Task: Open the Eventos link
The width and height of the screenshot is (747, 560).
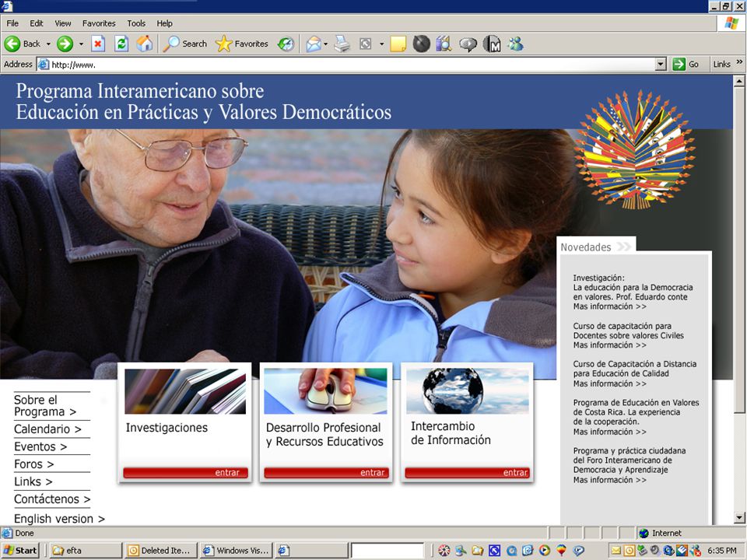Action: click(40, 446)
